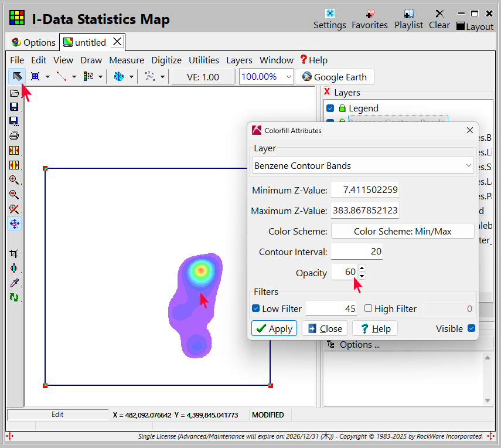Click the Google Earth button
The image size is (501, 448).
click(335, 77)
